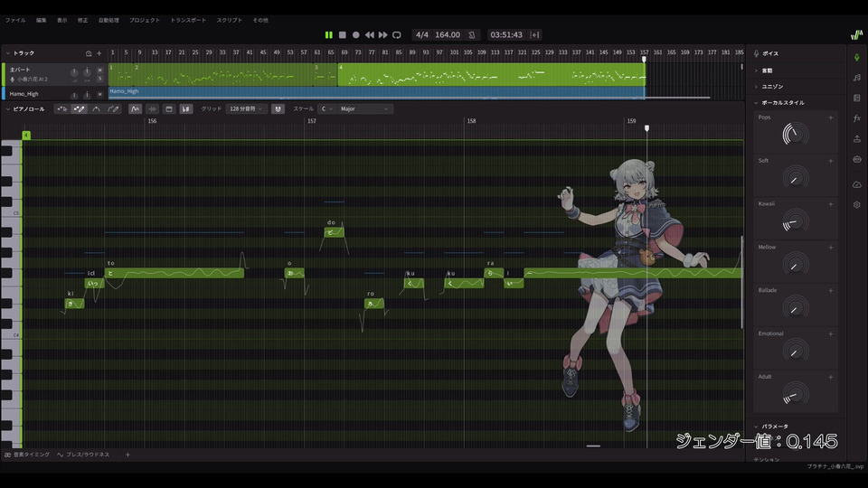
Task: Toggle loop playback icon
Action: click(x=396, y=34)
